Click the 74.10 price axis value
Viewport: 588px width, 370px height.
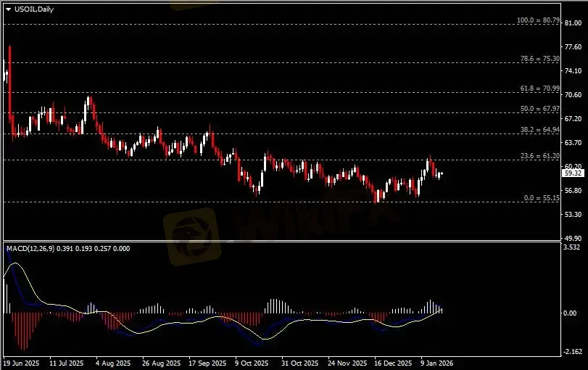pyautogui.click(x=573, y=71)
